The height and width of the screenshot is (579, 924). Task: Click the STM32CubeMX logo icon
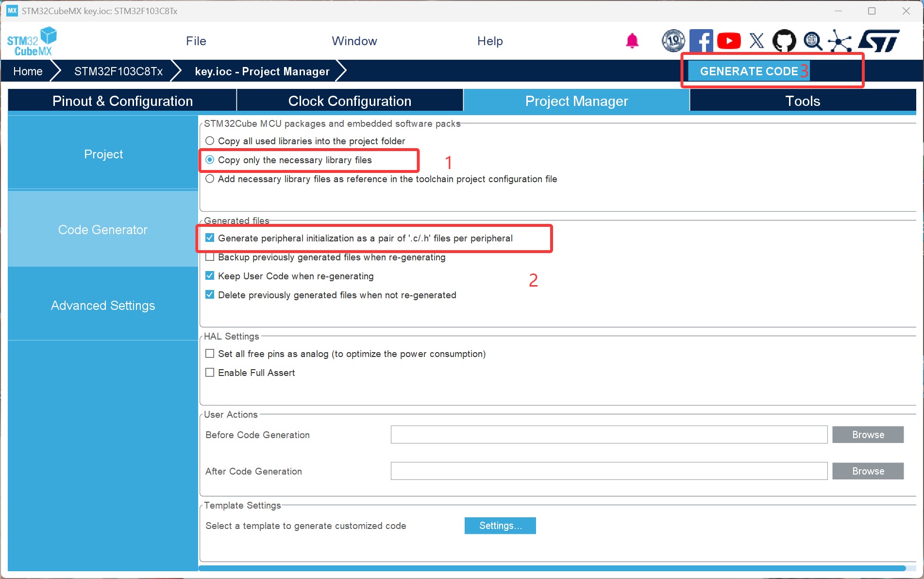(32, 41)
